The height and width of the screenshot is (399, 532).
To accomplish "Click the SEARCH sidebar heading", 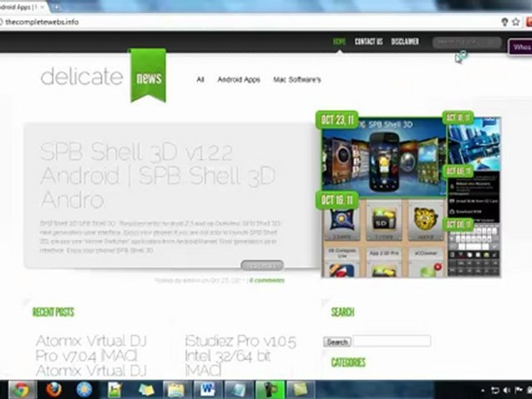I will tap(342, 312).
